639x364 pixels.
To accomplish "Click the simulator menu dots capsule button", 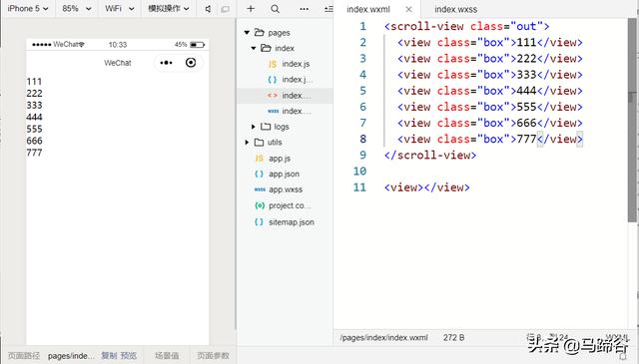I will pos(167,63).
